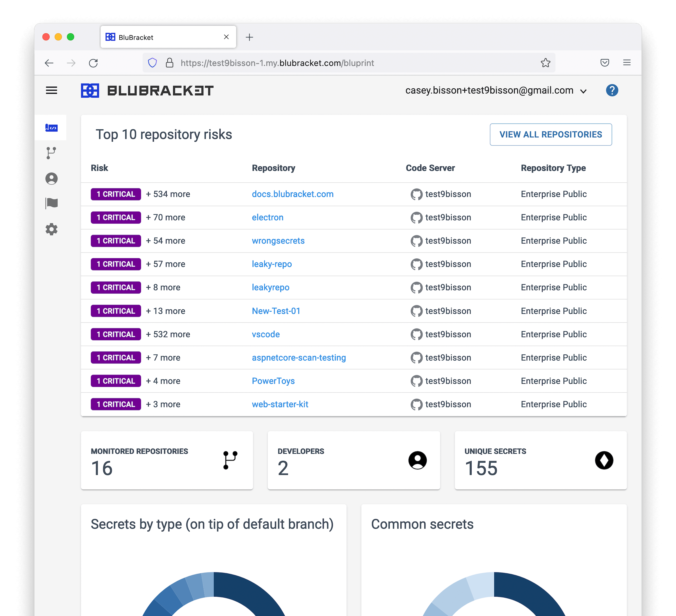The height and width of the screenshot is (616, 676).
Task: Open the hamburger navigation menu
Action: pos(51,90)
